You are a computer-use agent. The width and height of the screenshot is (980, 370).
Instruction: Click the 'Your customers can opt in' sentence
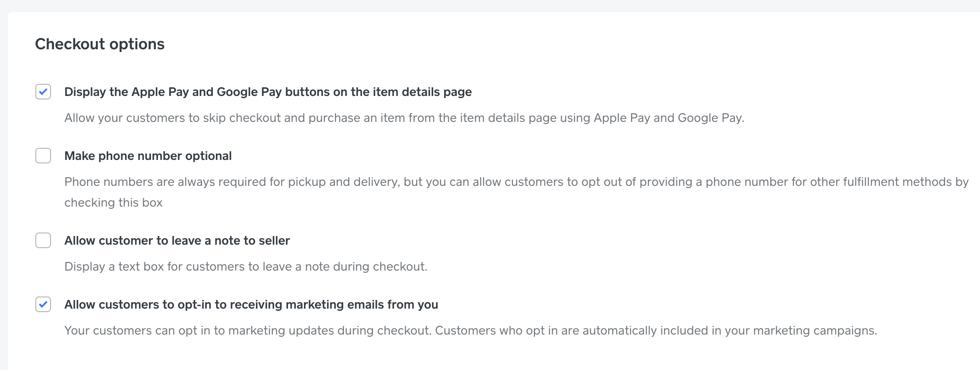click(248, 331)
